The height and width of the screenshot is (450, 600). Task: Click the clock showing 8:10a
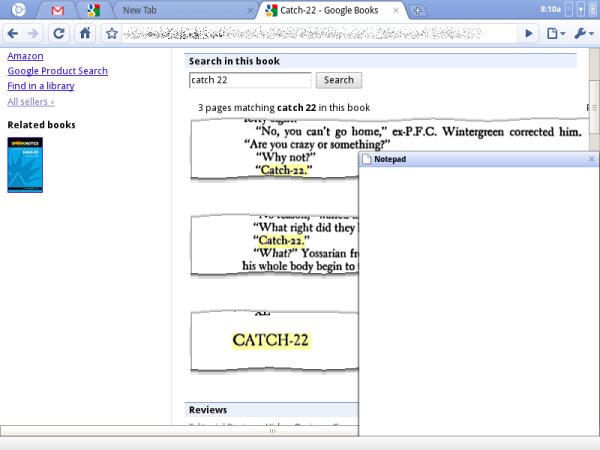[550, 9]
